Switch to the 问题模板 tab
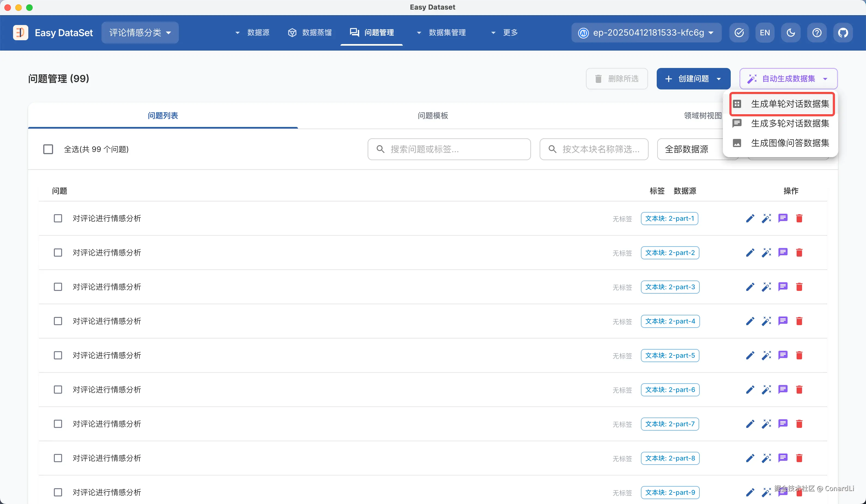Viewport: 866px width, 504px height. 433,116
